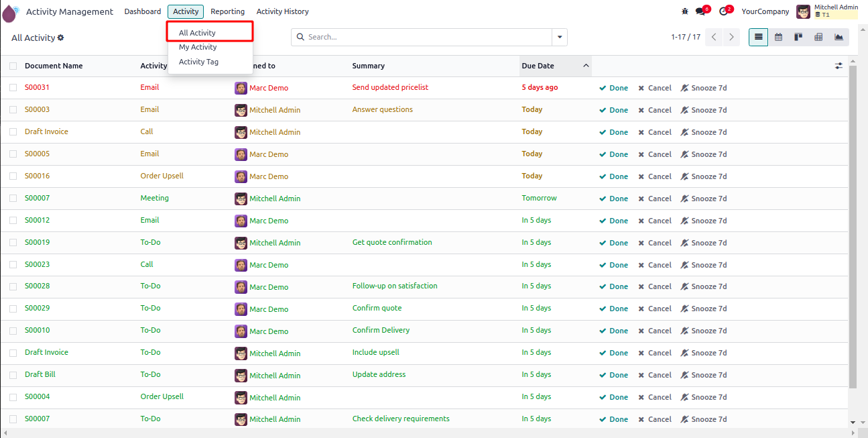868x438 pixels.
Task: Sort by Document Name column header
Action: point(54,66)
